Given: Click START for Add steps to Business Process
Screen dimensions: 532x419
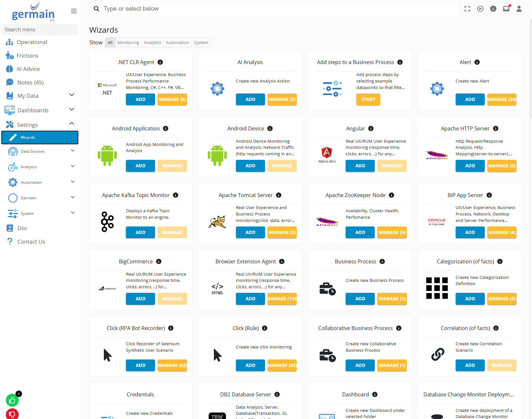Looking at the screenshot, I should pyautogui.click(x=368, y=99).
